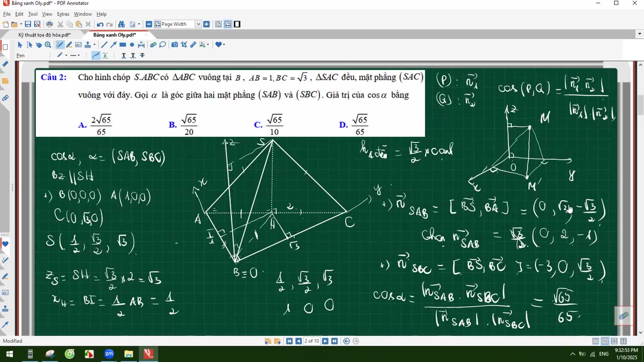
Task: Open the Window menu
Action: [x=83, y=14]
